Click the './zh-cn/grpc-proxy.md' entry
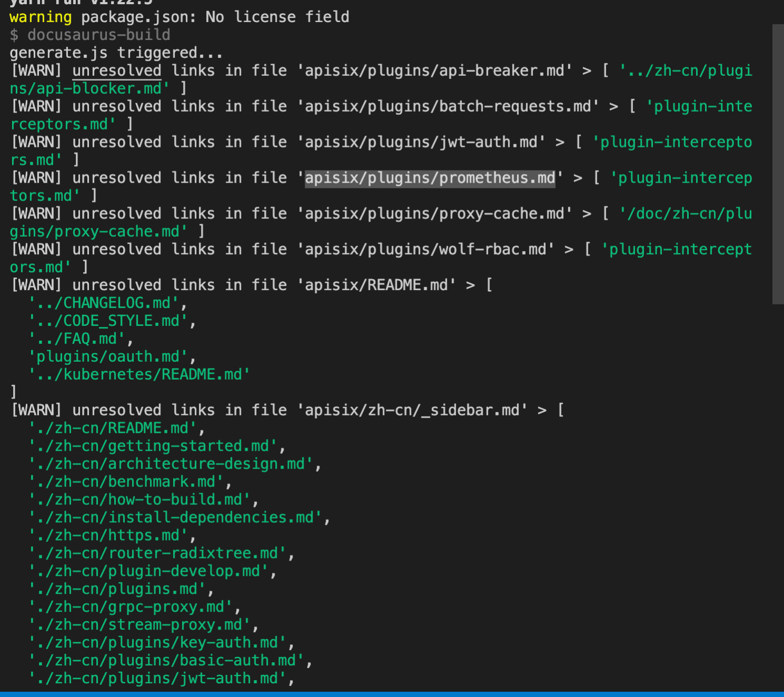The width and height of the screenshot is (784, 697). (130, 607)
